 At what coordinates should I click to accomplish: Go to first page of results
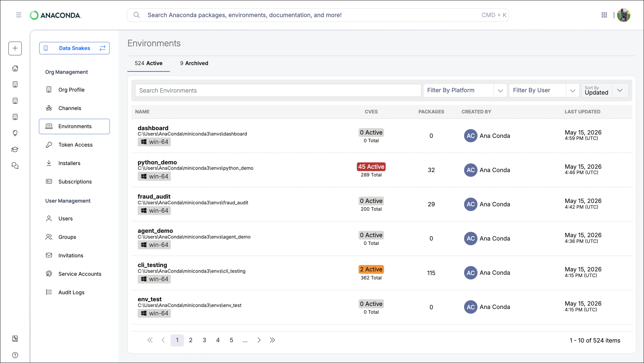coord(150,340)
